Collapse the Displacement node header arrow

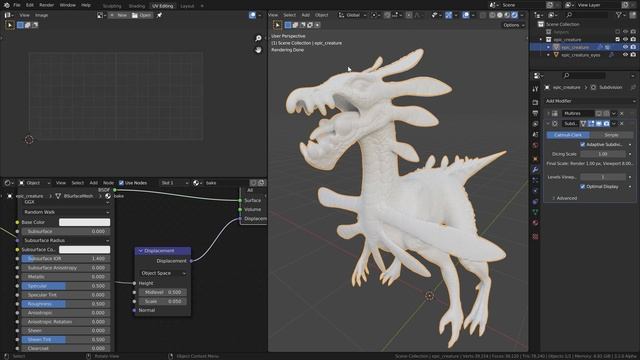[140, 251]
